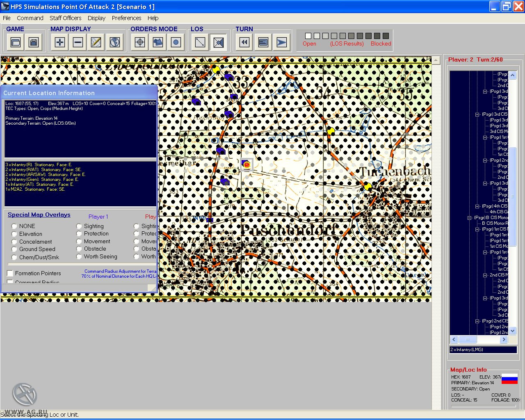
Task: Activate the LOS line tool icon
Action: coord(200,42)
